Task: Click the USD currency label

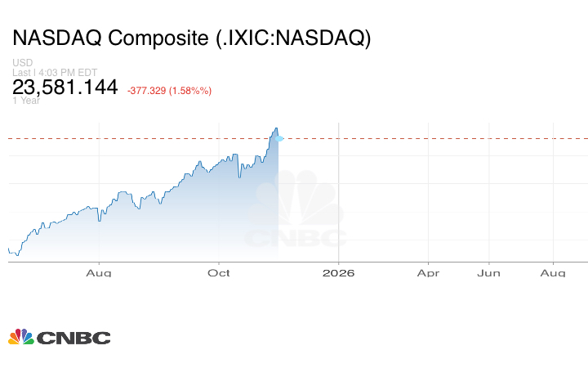Action: [x=21, y=63]
